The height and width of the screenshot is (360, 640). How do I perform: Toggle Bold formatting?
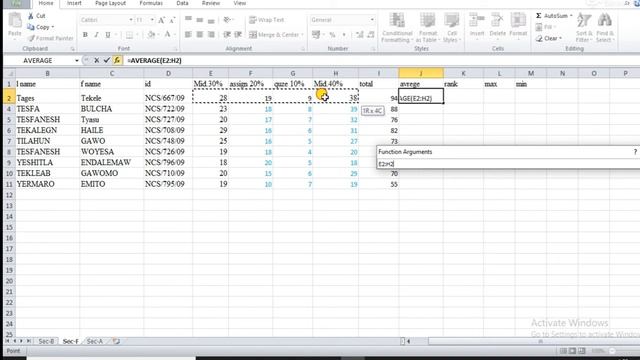(x=85, y=35)
